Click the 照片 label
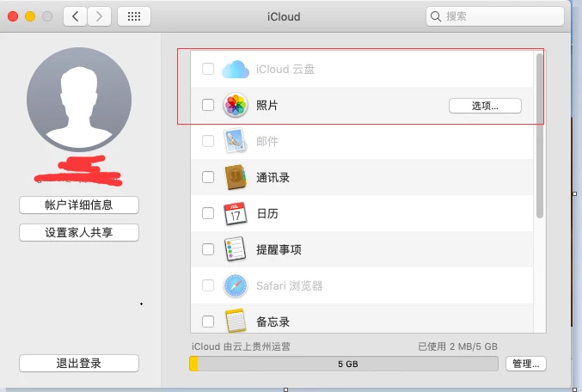Image resolution: width=582 pixels, height=392 pixels. (266, 105)
